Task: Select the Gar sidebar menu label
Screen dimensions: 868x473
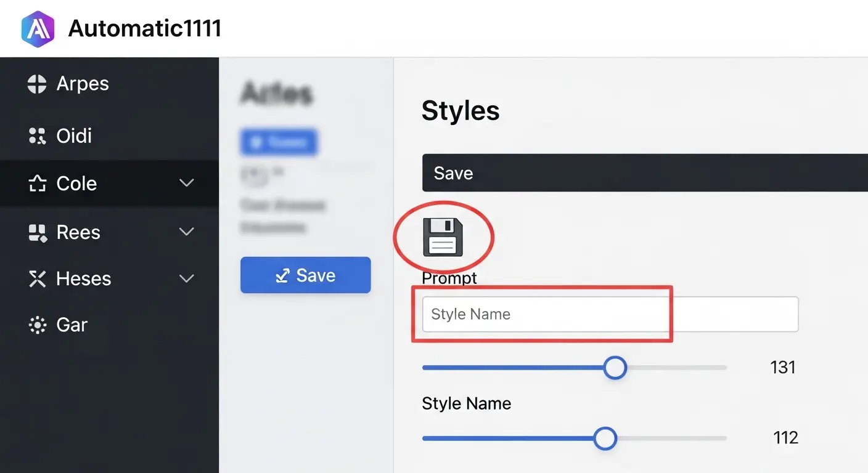Action: tap(72, 325)
